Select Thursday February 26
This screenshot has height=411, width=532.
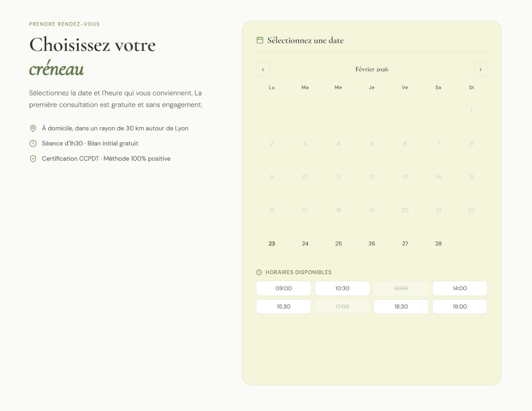tap(372, 243)
